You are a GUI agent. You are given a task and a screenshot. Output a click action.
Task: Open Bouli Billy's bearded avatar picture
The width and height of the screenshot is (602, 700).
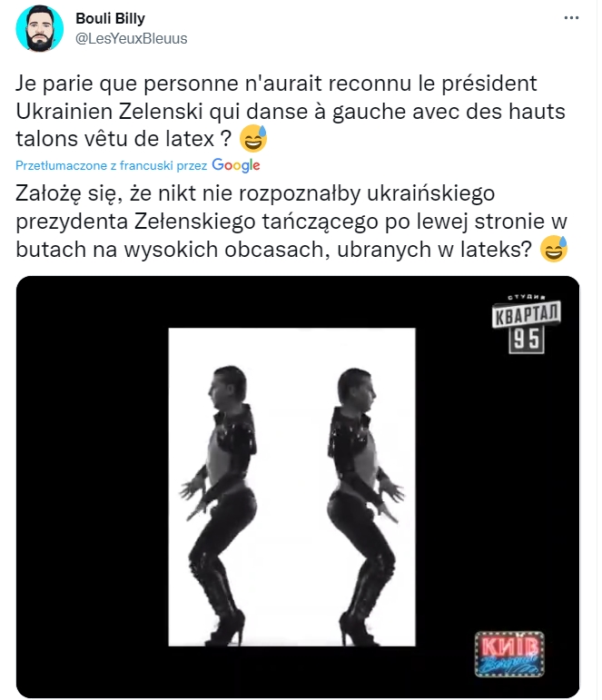point(40,28)
